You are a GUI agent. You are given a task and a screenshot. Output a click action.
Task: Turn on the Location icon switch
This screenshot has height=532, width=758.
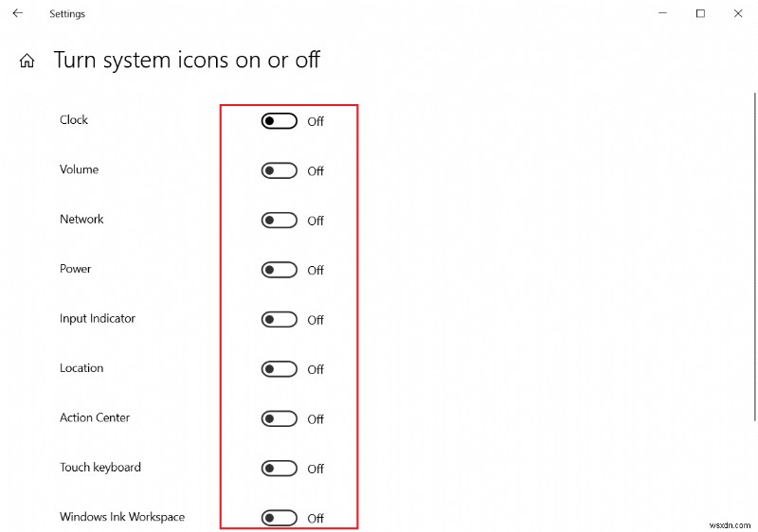(x=280, y=369)
